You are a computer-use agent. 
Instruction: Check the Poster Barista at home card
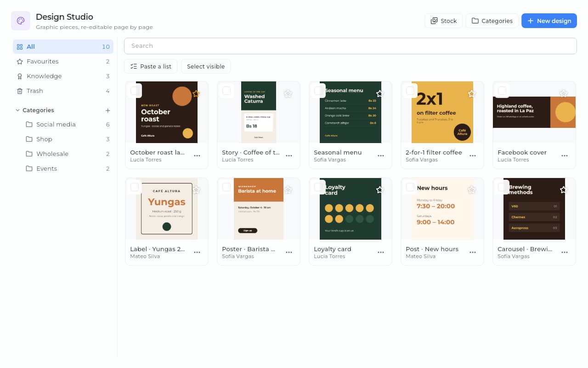click(226, 187)
